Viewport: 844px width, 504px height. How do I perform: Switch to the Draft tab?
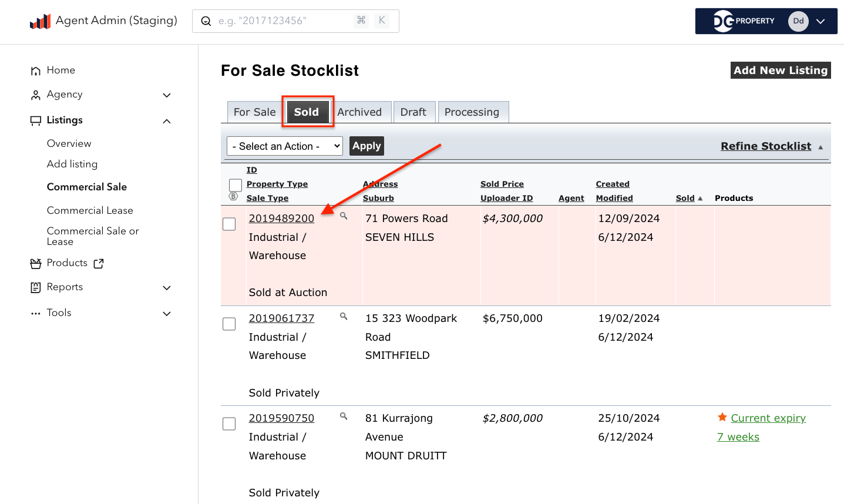(x=413, y=112)
